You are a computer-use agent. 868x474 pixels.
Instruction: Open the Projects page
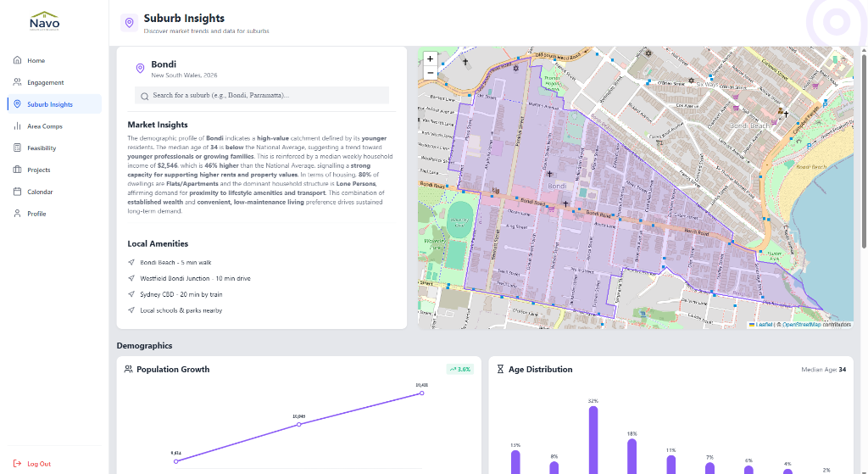(x=54, y=170)
